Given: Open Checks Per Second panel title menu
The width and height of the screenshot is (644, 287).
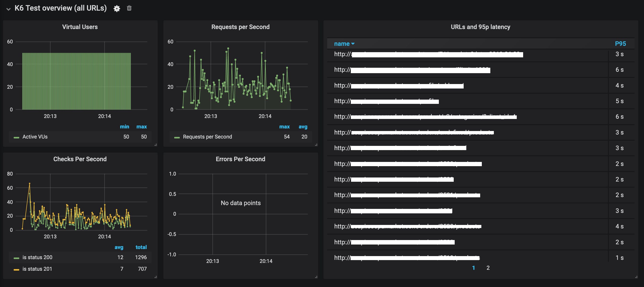Looking at the screenshot, I should pos(80,159).
